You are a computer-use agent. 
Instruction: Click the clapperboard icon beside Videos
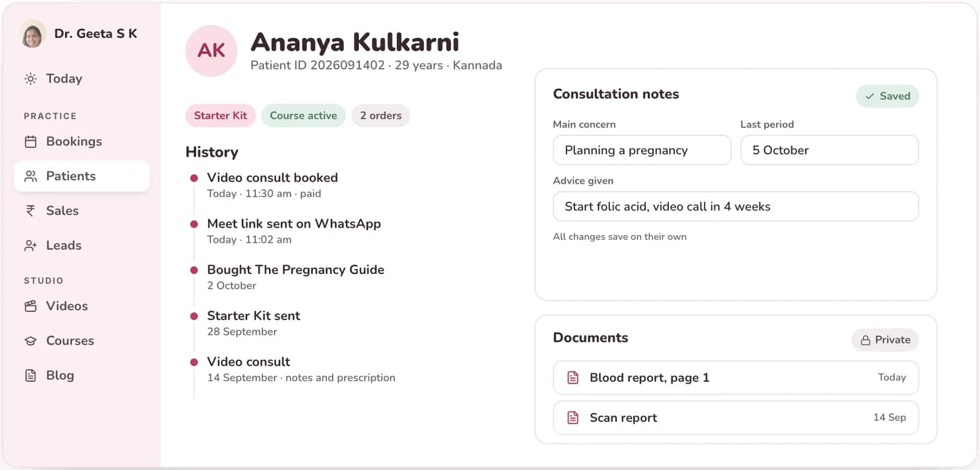click(31, 306)
